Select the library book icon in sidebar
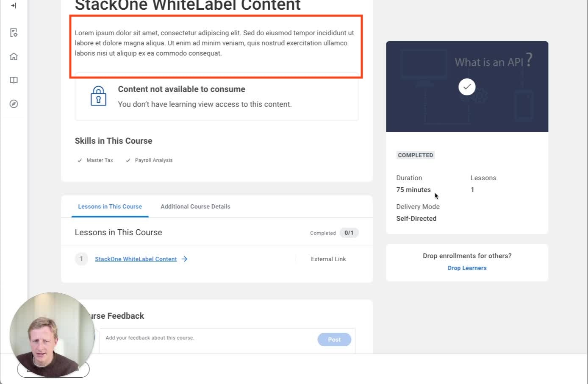Viewport: 588px width, 384px height. (14, 80)
